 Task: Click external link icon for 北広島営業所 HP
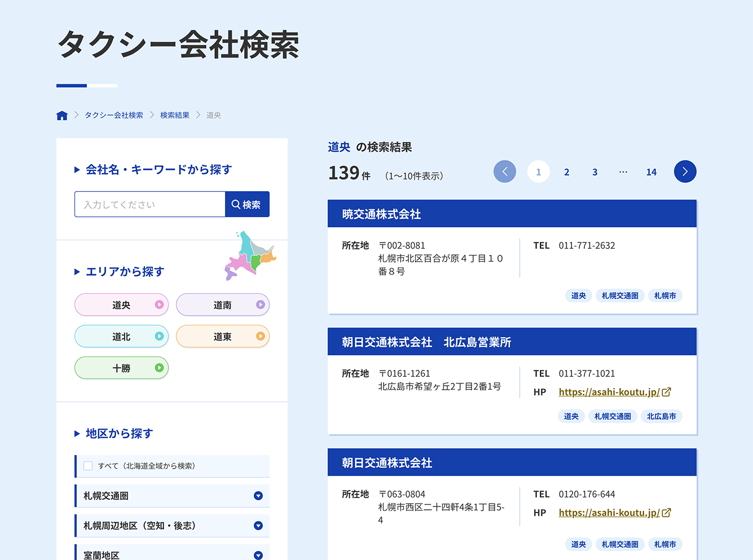click(x=667, y=392)
